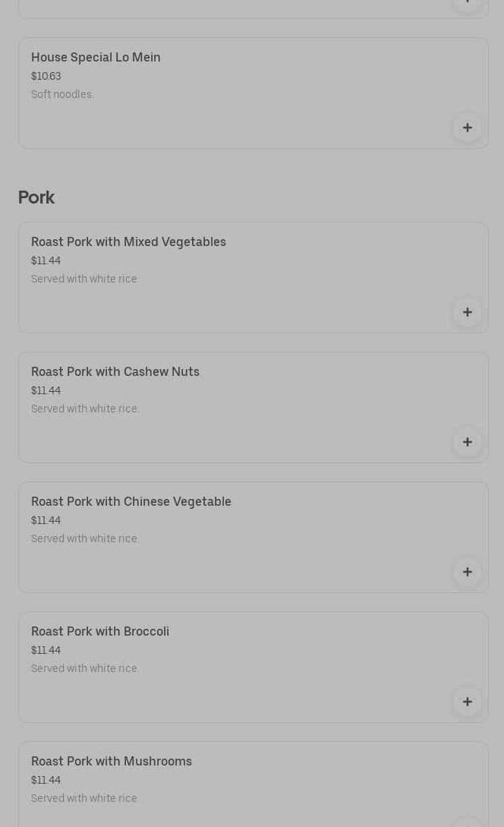Tap plus for Roast Pork with Cashew Nuts
The width and height of the screenshot is (504, 827).
click(x=467, y=442)
